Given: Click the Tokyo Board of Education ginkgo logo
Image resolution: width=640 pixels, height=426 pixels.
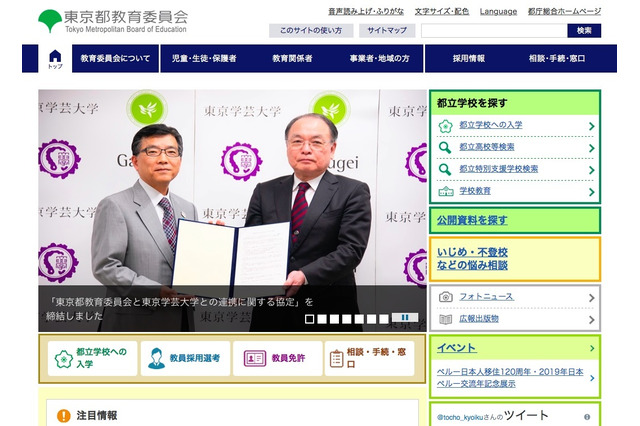Looking at the screenshot, I should click(50, 20).
